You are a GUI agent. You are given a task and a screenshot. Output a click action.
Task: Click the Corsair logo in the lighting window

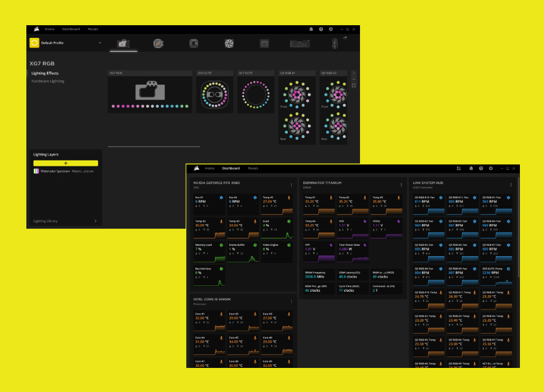[37, 29]
